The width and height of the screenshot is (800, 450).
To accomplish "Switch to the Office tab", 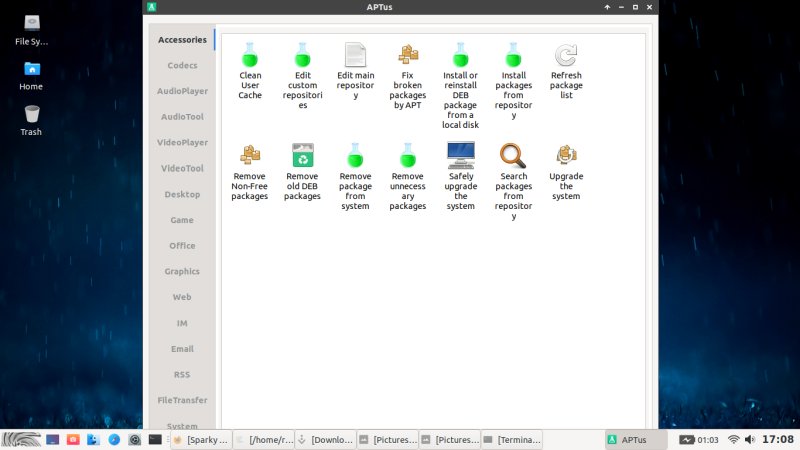I will pyautogui.click(x=182, y=245).
